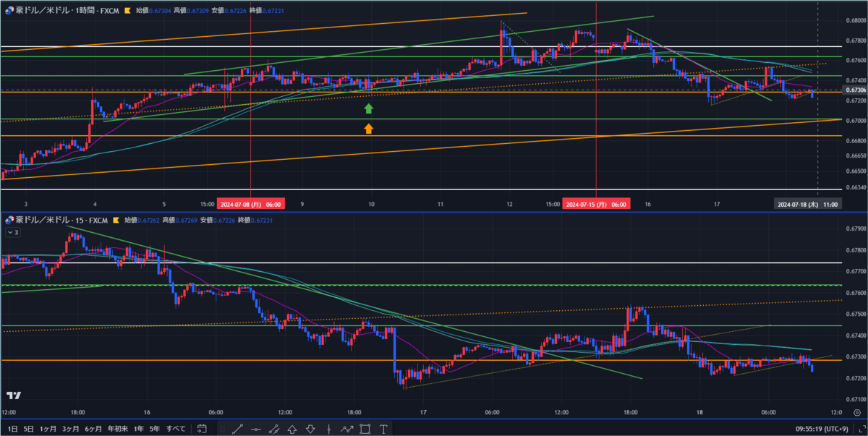
Task: Select the Arrow Up marker tool
Action: pos(292,429)
